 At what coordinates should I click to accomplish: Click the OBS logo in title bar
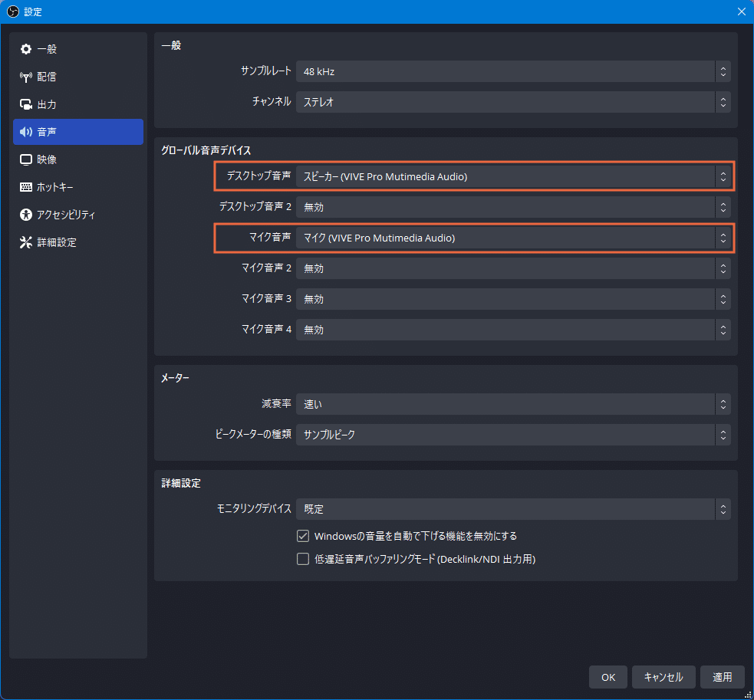point(13,12)
